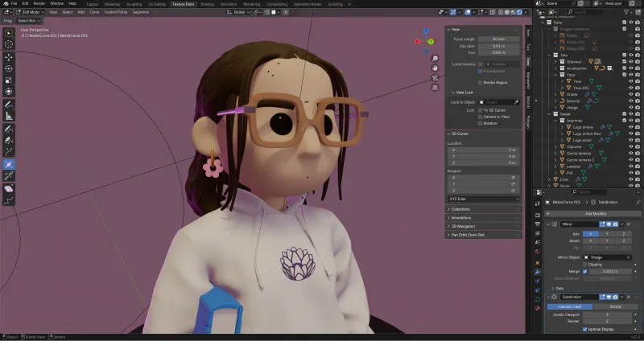Expand the 3D Navigation panel
The height and width of the screenshot is (341, 644).
pos(484,227)
